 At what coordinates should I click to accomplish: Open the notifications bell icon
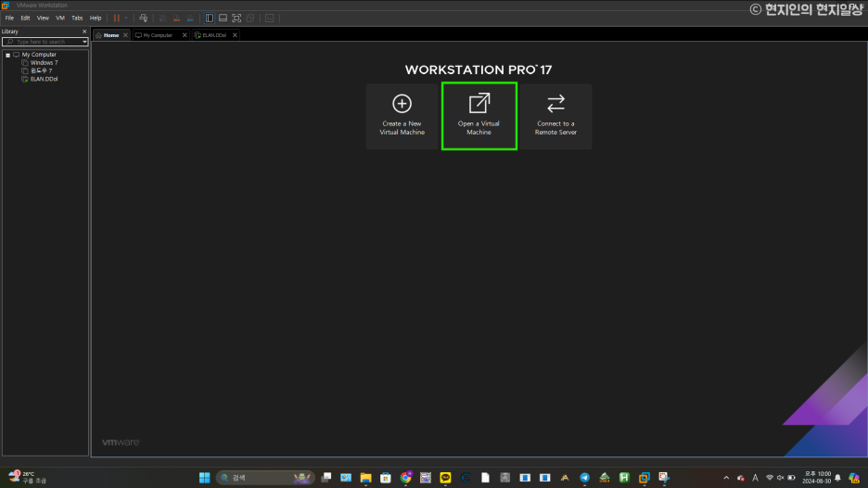pos(837,478)
